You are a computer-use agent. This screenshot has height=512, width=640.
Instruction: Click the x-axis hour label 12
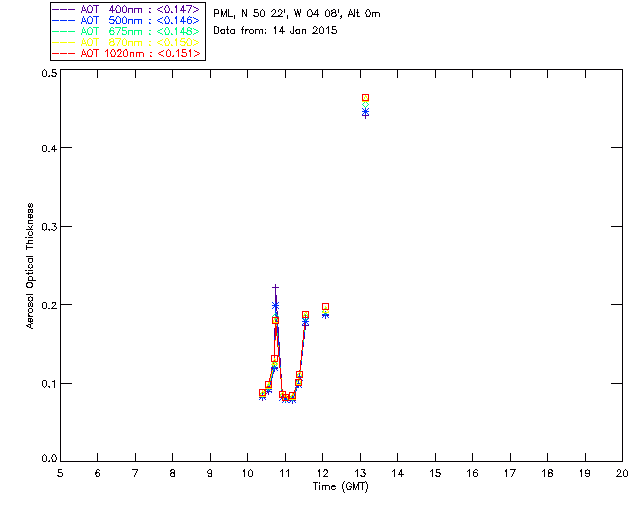click(x=322, y=473)
